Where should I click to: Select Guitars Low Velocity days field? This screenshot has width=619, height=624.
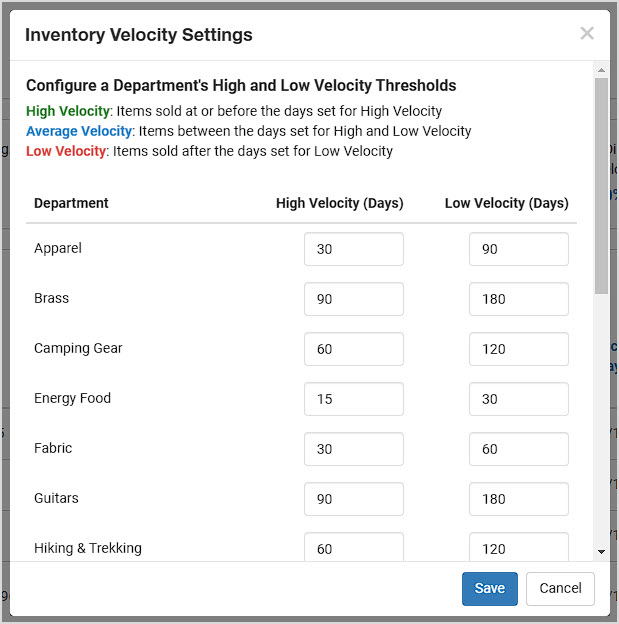[x=518, y=499]
